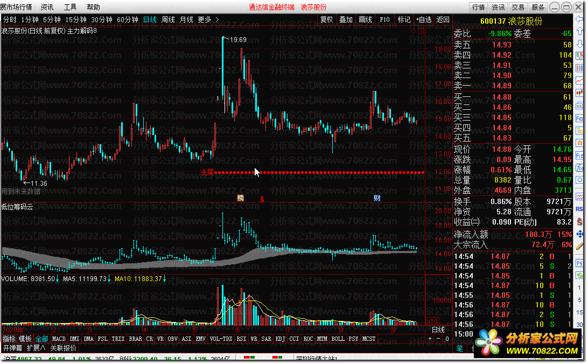Click the back arrow icon in right sidebar

coord(579,18)
